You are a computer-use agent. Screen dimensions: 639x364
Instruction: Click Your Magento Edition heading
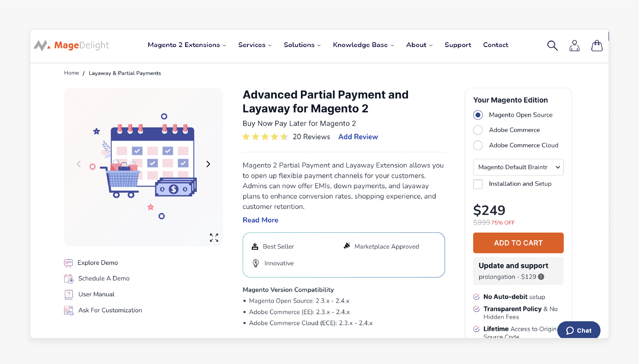(510, 100)
